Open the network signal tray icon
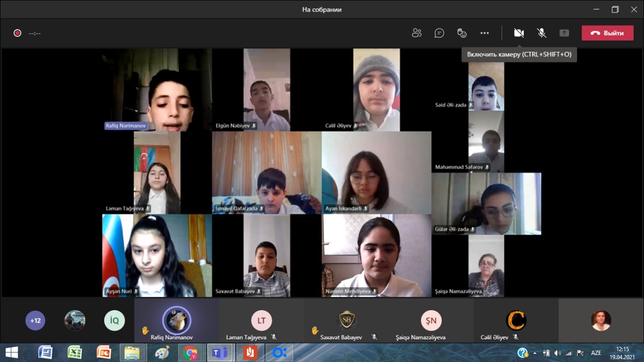This screenshot has width=644, height=362. pos(569,353)
